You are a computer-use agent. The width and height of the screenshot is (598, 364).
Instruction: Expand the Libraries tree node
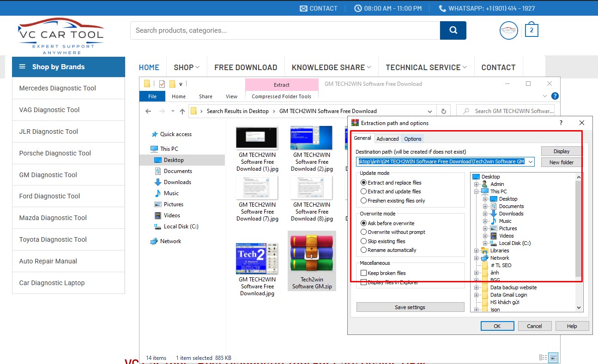pyautogui.click(x=477, y=251)
